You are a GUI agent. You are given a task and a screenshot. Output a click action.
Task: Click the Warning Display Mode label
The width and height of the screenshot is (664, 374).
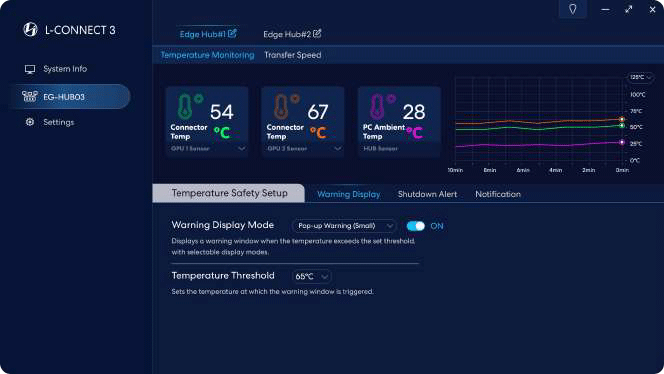(x=222, y=225)
